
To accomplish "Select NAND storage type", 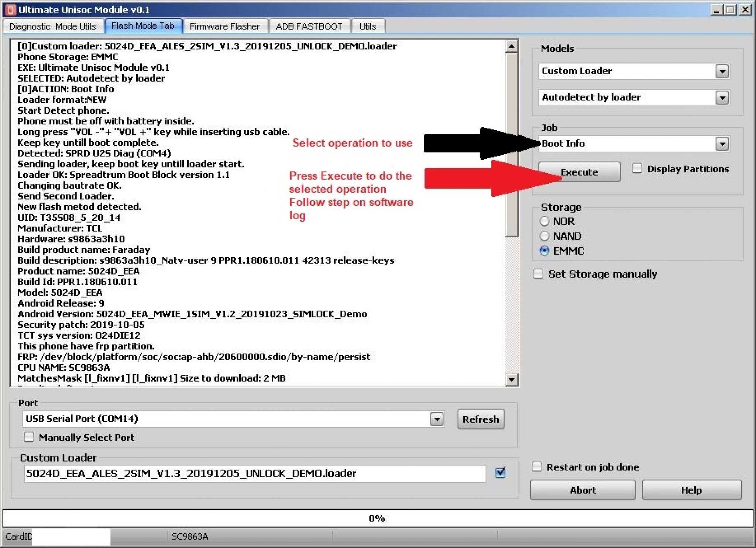I will tap(544, 236).
